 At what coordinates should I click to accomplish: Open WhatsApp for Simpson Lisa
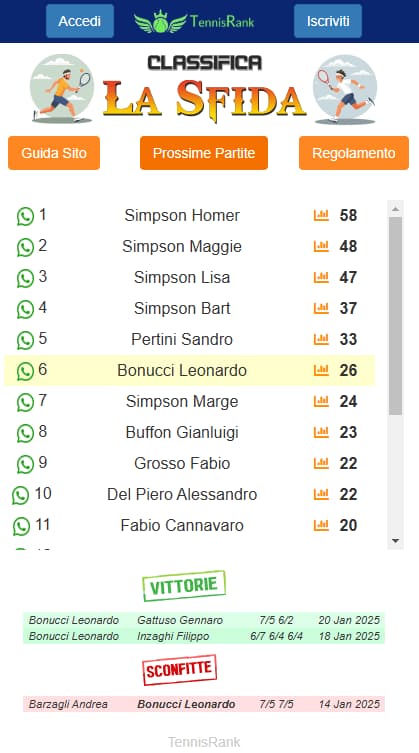tap(25, 278)
